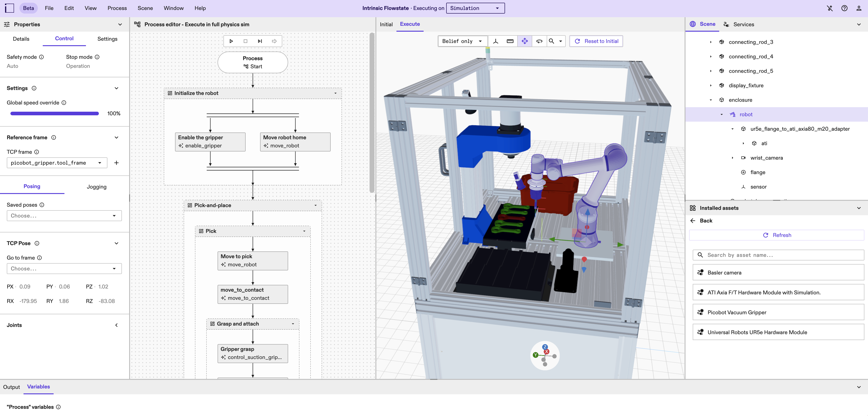
Task: Add TCP frame with plus icon
Action: point(116,163)
